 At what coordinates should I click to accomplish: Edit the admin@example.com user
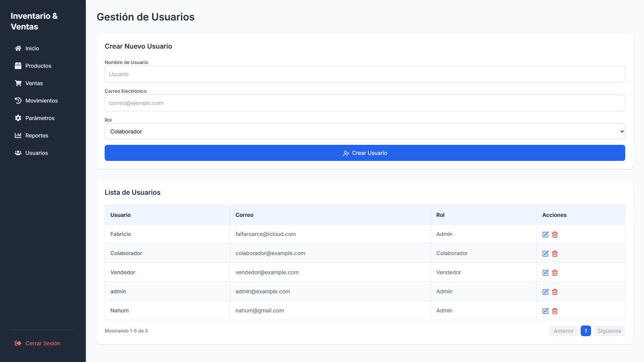coord(545,292)
